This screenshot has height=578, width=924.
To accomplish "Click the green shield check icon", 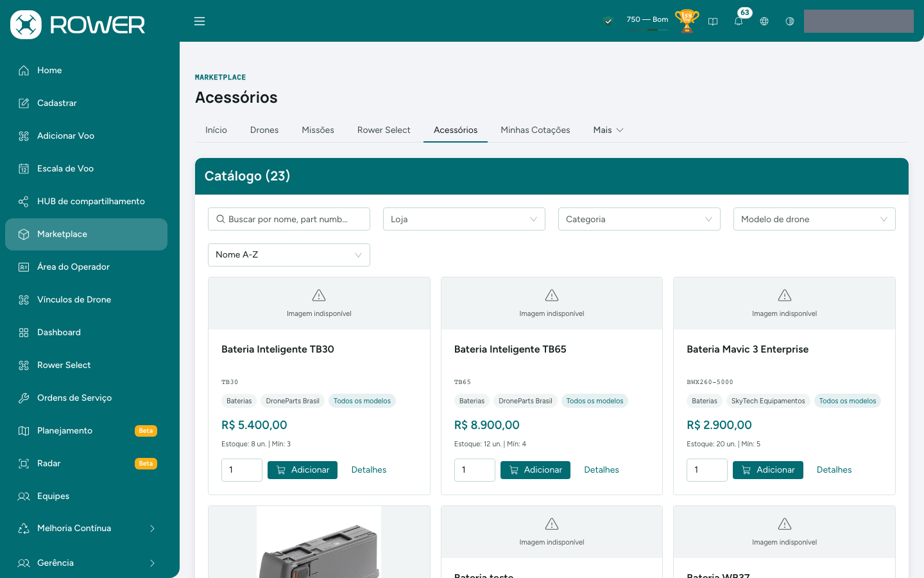I will coord(608,21).
